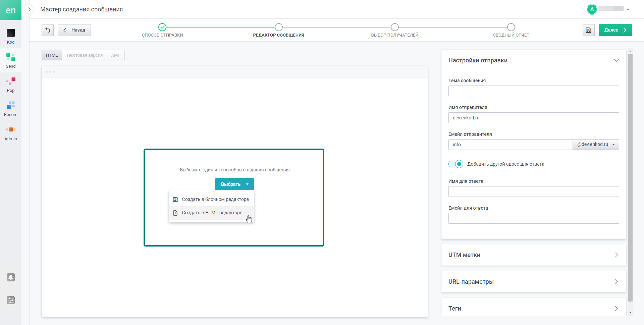The image size is (644, 325).
Task: Jump to the Сводный отчёт step
Action: [511, 30]
